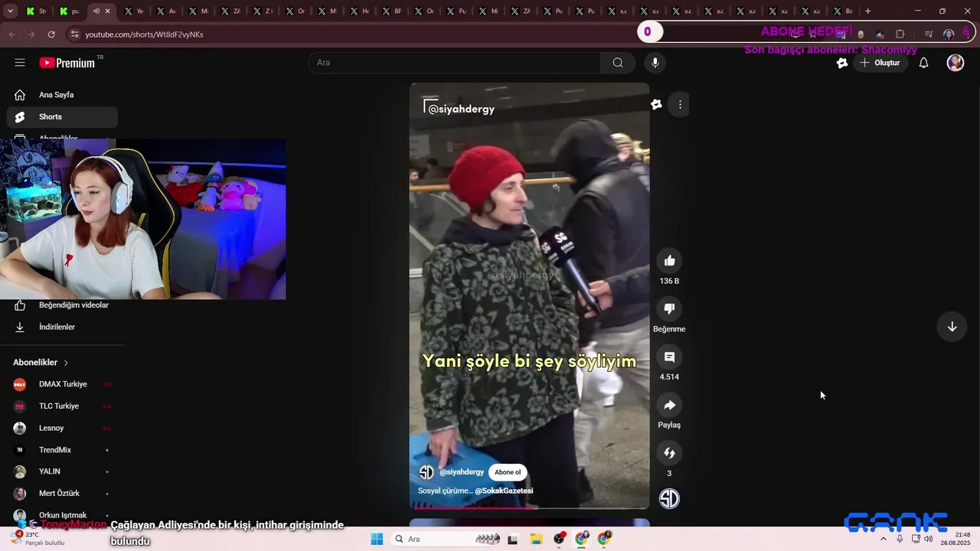Open the browser tab search dropdown
This screenshot has width=980, height=551.
point(10,11)
